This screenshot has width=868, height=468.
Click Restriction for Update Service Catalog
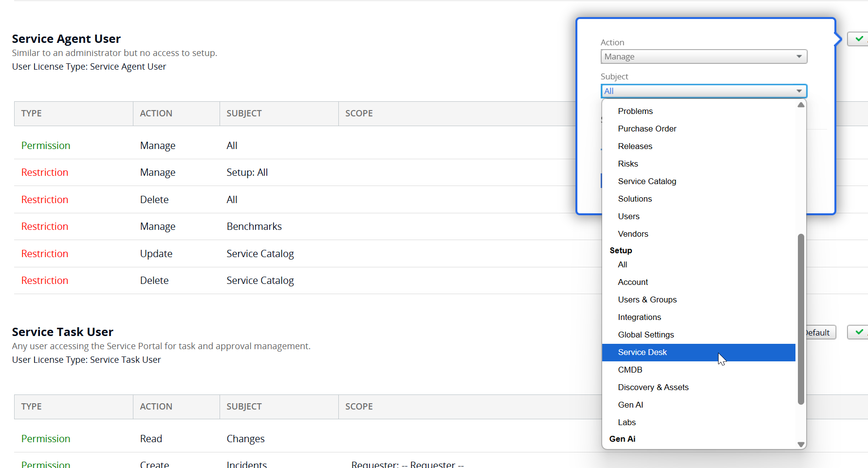tap(45, 254)
